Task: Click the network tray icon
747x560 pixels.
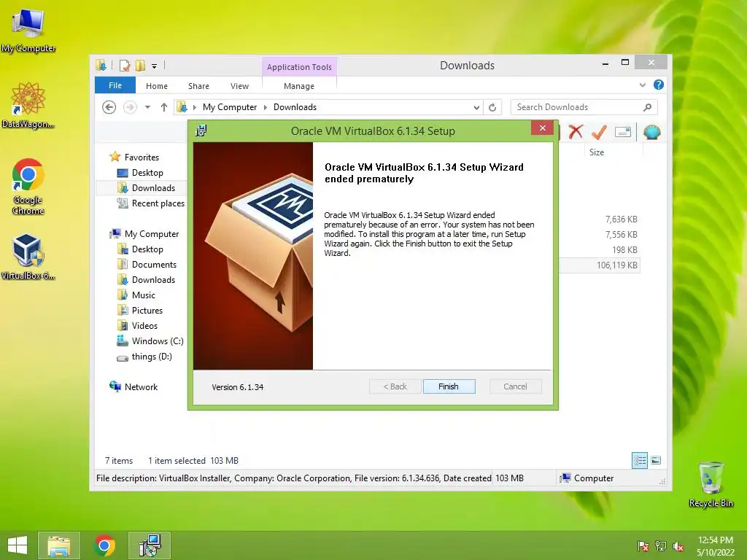Action: [x=661, y=546]
